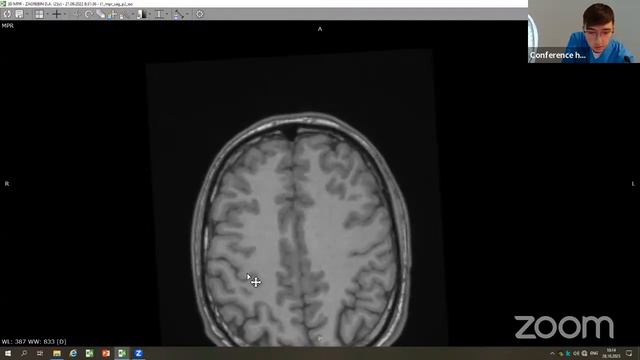The height and width of the screenshot is (360, 640).
Task: Select the crosshair plus tool in toolbar
Action: click(x=57, y=14)
